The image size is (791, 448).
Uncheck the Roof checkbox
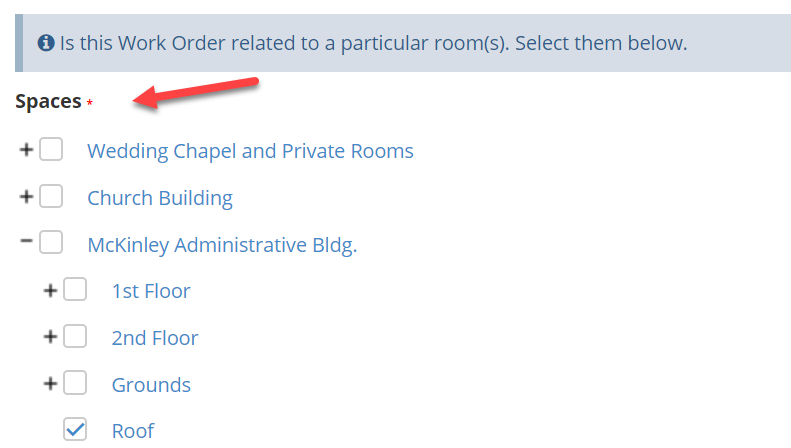click(75, 429)
